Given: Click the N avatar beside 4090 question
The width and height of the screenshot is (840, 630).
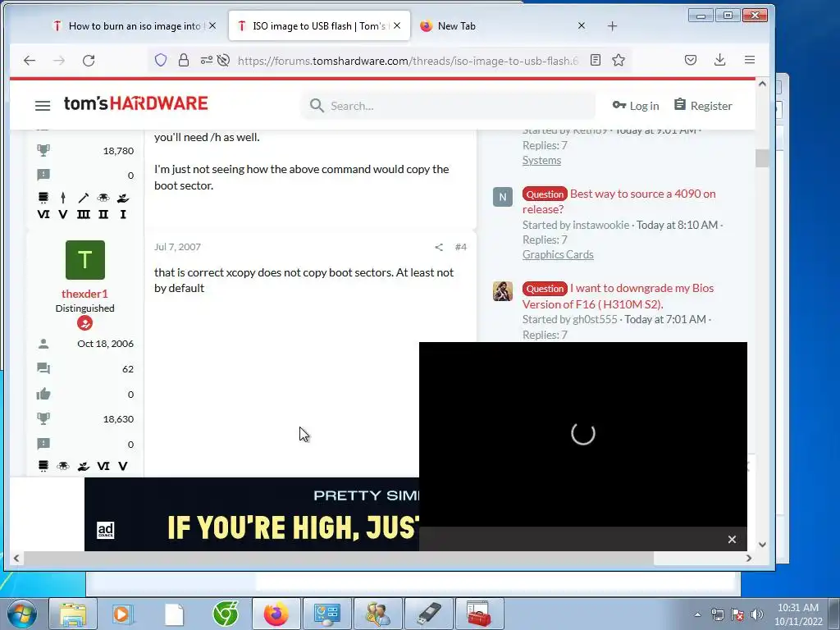Looking at the screenshot, I should point(503,197).
